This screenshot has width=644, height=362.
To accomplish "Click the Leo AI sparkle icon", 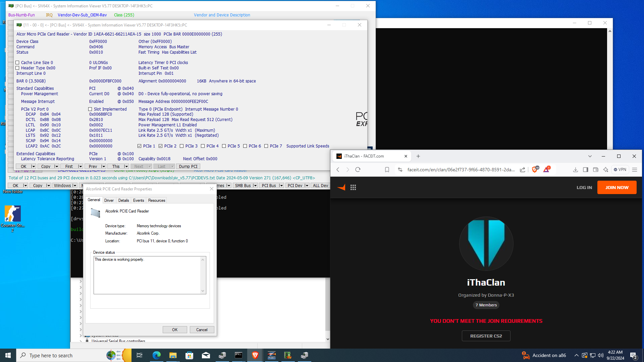I will [x=606, y=170].
